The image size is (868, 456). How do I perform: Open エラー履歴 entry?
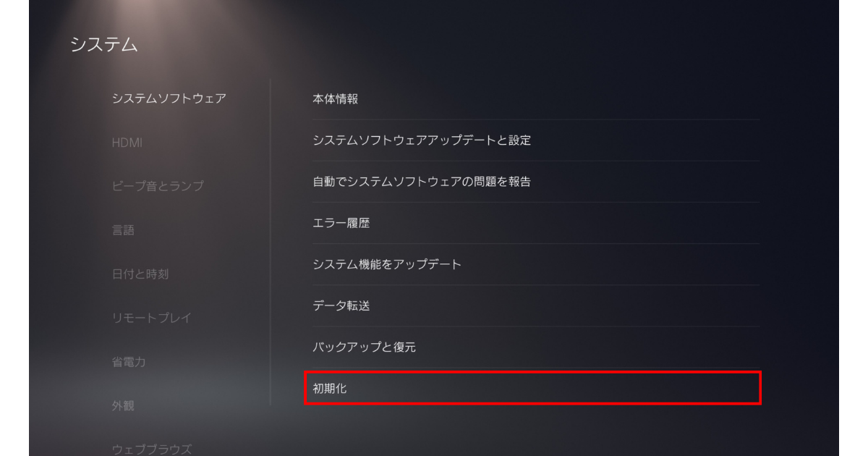pos(532,223)
